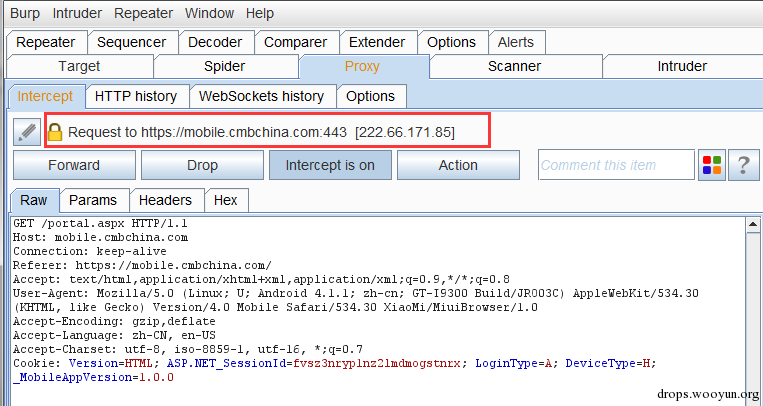The image size is (763, 406).
Task: Open the Action menu button
Action: (458, 165)
